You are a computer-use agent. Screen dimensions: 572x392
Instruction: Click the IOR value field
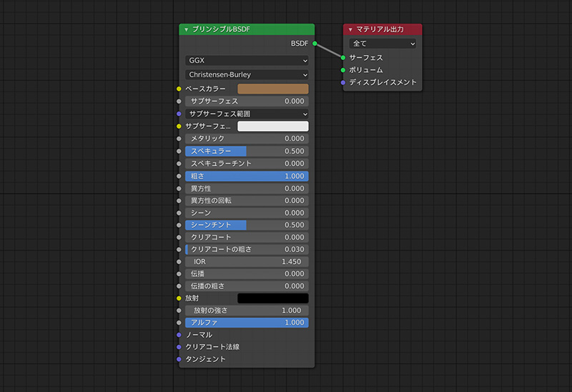pos(247,261)
